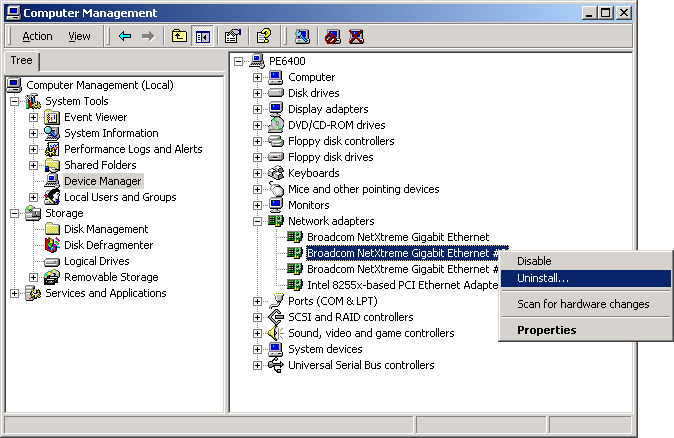The height and width of the screenshot is (438, 674).
Task: Expand the System devices node
Action: coord(257,349)
